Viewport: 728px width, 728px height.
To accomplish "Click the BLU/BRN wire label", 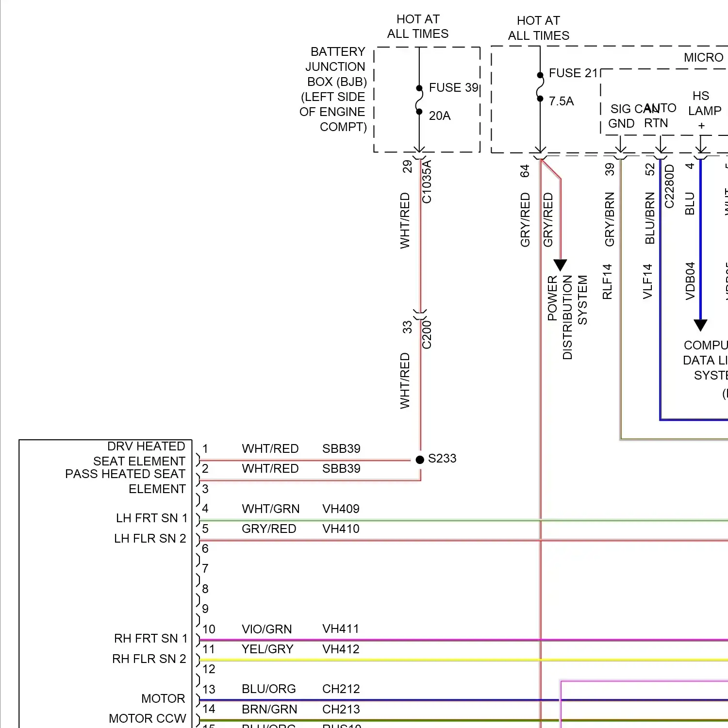I will 650,218.
